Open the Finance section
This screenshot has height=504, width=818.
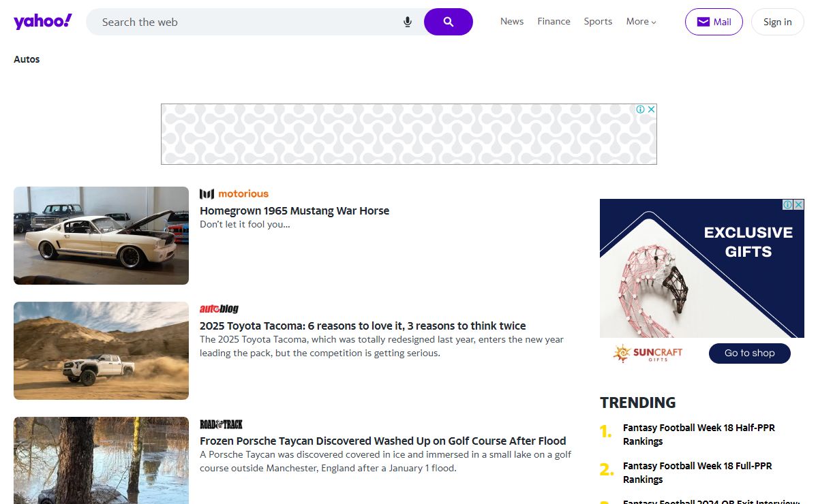[x=554, y=22]
